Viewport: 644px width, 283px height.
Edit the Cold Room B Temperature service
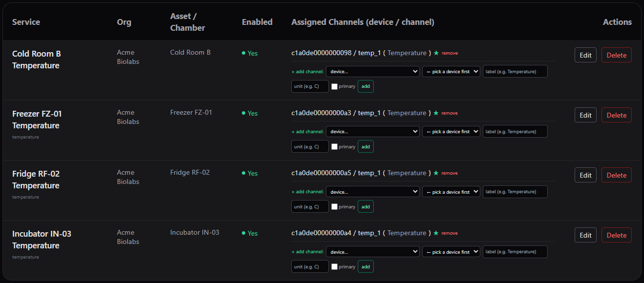585,55
